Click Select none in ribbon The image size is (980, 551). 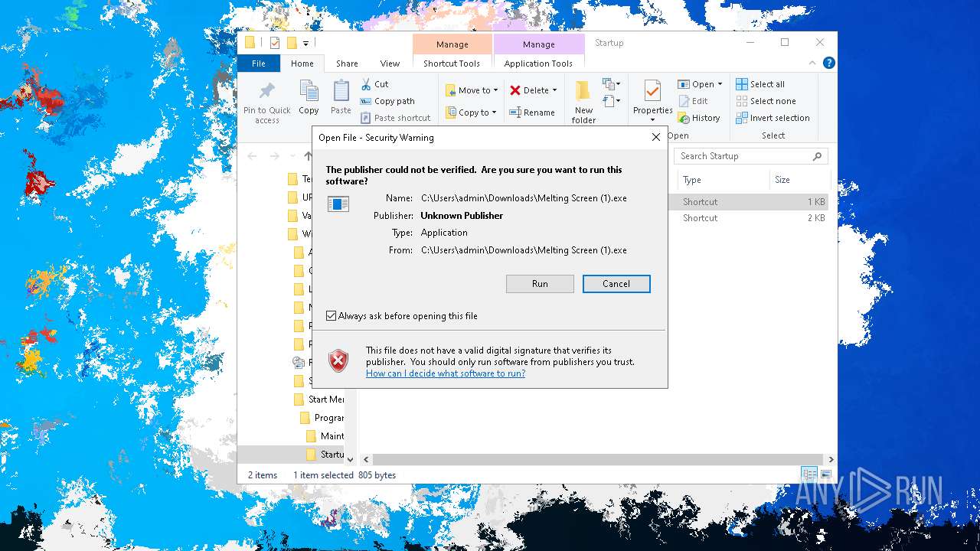[x=766, y=101]
